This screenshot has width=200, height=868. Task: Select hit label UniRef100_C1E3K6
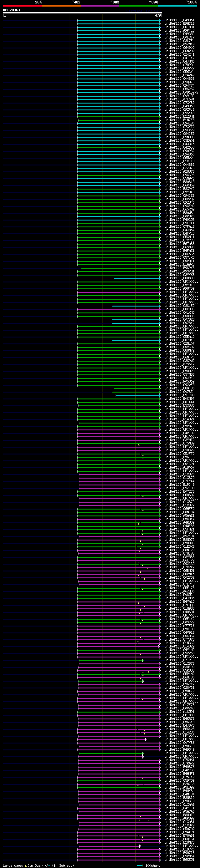coord(179,546)
